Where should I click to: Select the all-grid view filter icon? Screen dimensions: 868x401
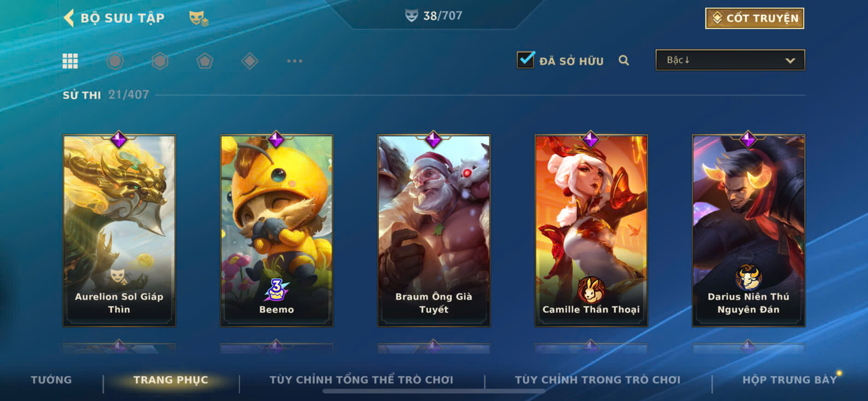coord(70,61)
